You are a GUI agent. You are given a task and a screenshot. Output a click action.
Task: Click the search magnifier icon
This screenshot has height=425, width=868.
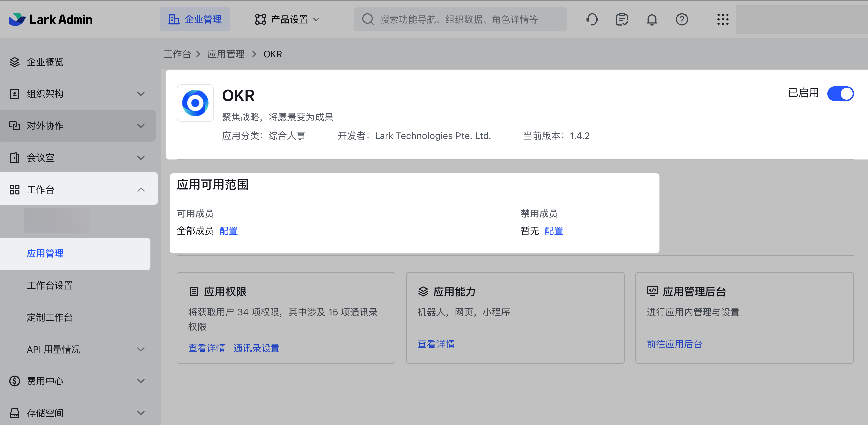pyautogui.click(x=367, y=19)
